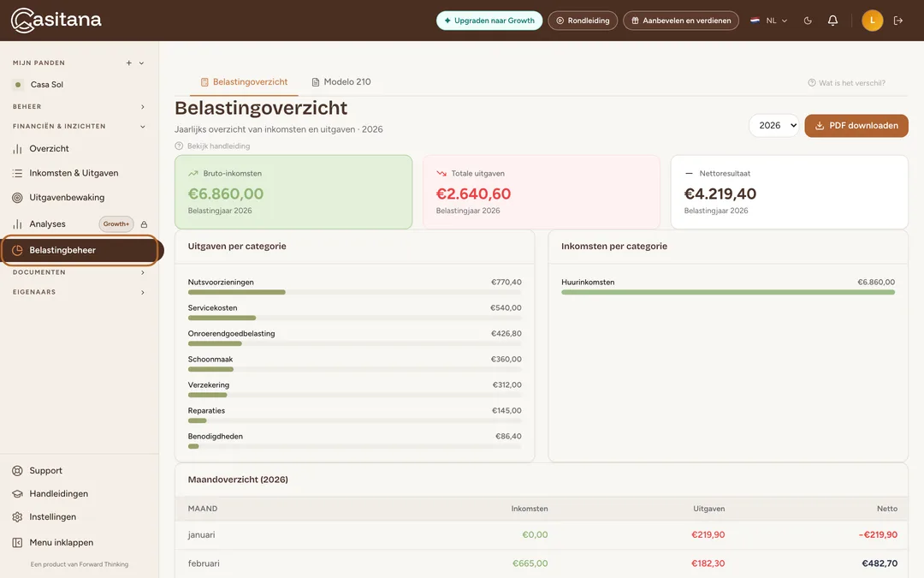Click Wat is het verschil link

coord(847,83)
